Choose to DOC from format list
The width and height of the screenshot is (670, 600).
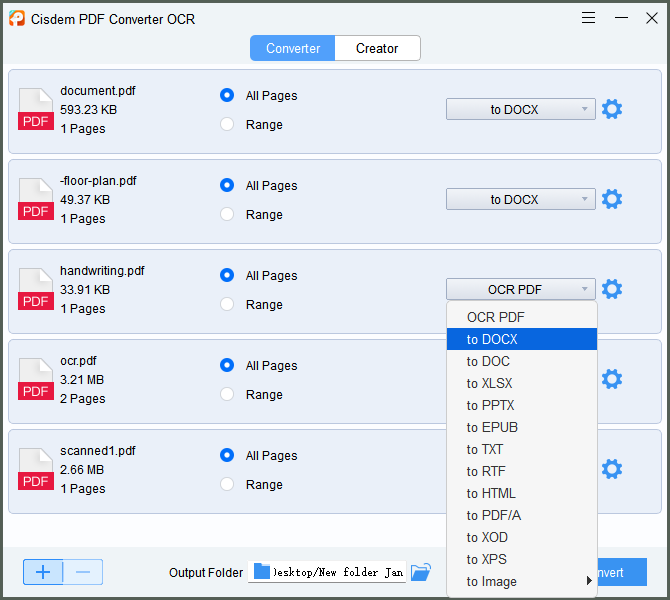522,361
